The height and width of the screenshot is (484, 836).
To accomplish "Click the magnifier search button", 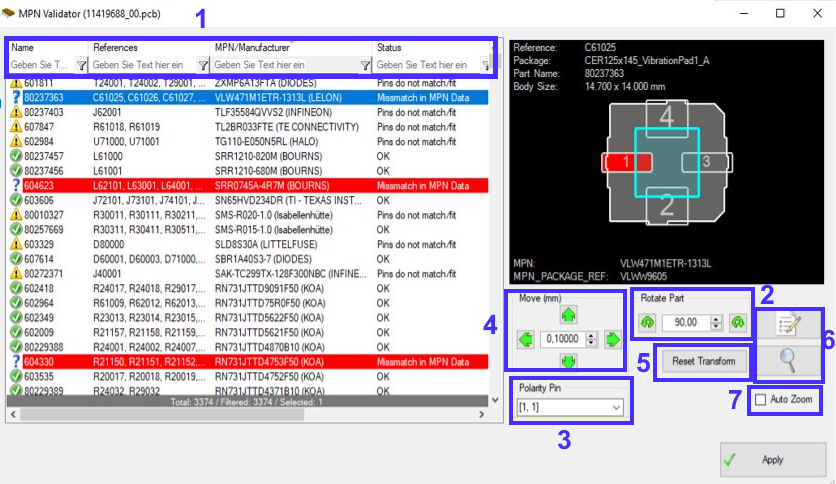I will tap(789, 361).
